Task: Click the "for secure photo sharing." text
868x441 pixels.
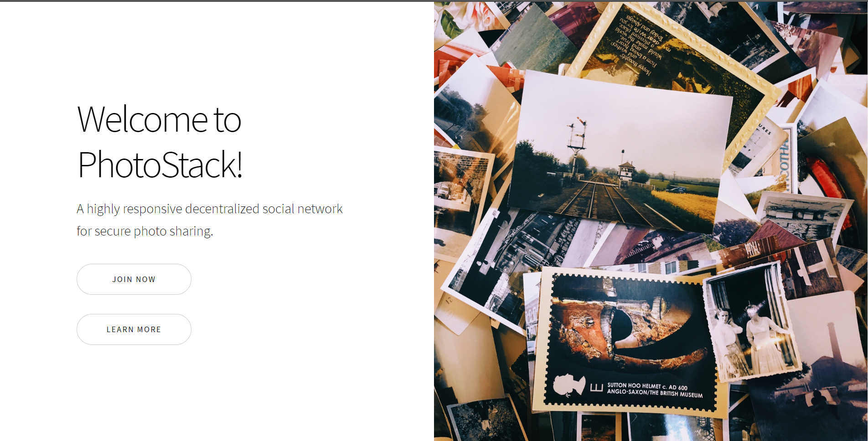Action: 145,231
